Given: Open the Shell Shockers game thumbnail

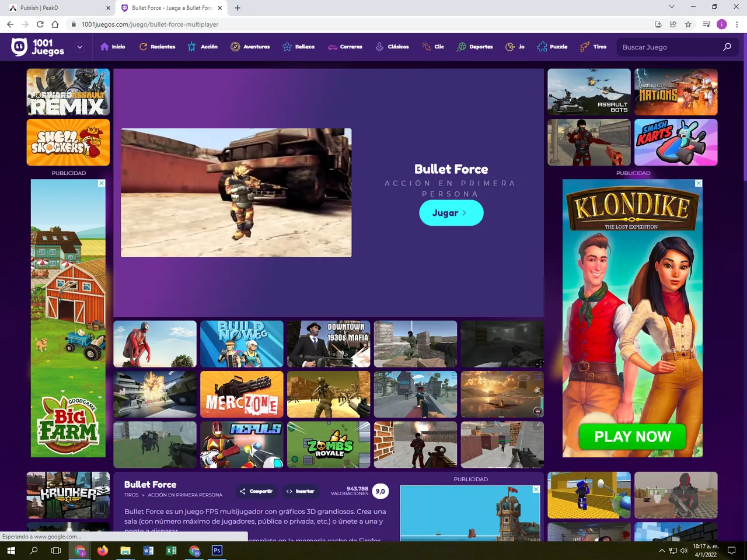Looking at the screenshot, I should click(68, 142).
